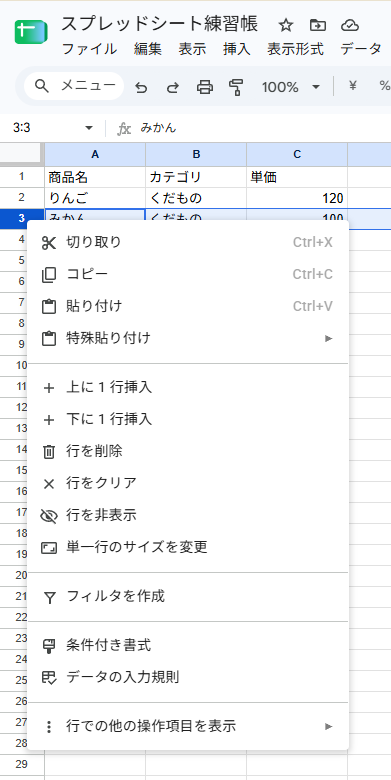This screenshot has width=391, height=780.
Task: Expand the name box dropdown arrow
Action: point(89,128)
